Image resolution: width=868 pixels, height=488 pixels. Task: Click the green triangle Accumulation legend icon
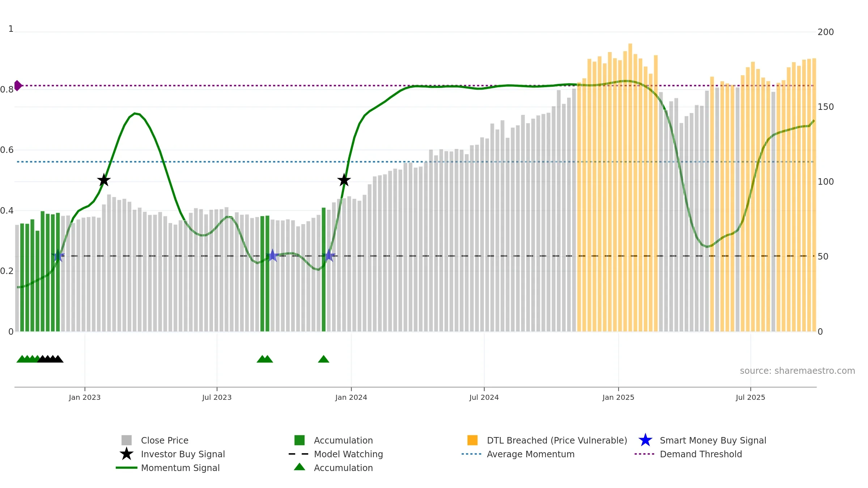click(299, 467)
